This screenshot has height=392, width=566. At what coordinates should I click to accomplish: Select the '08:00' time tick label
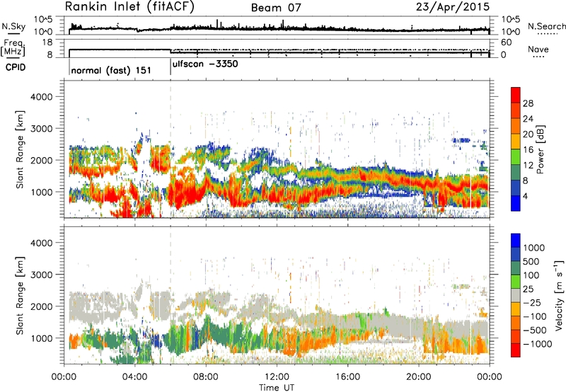206,377
